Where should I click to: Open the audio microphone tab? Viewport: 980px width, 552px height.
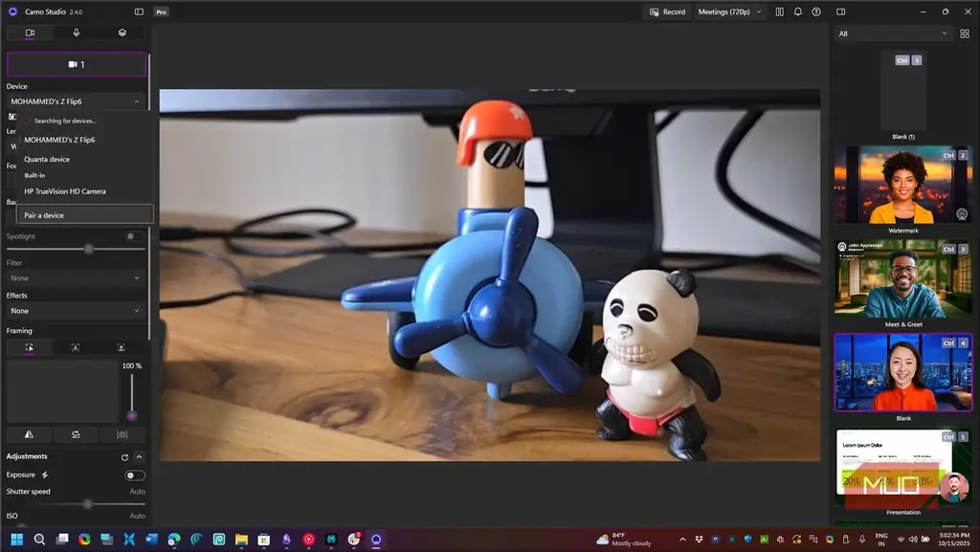tap(77, 33)
